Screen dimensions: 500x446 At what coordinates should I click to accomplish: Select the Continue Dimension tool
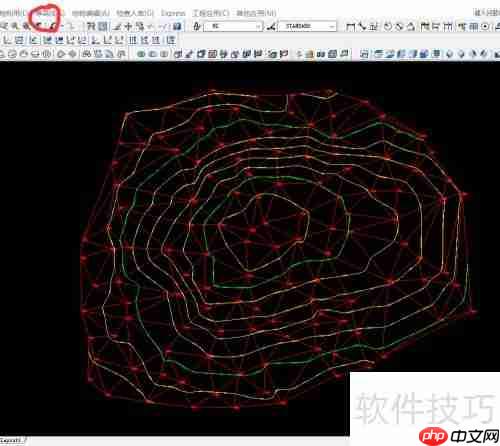tap(448, 26)
